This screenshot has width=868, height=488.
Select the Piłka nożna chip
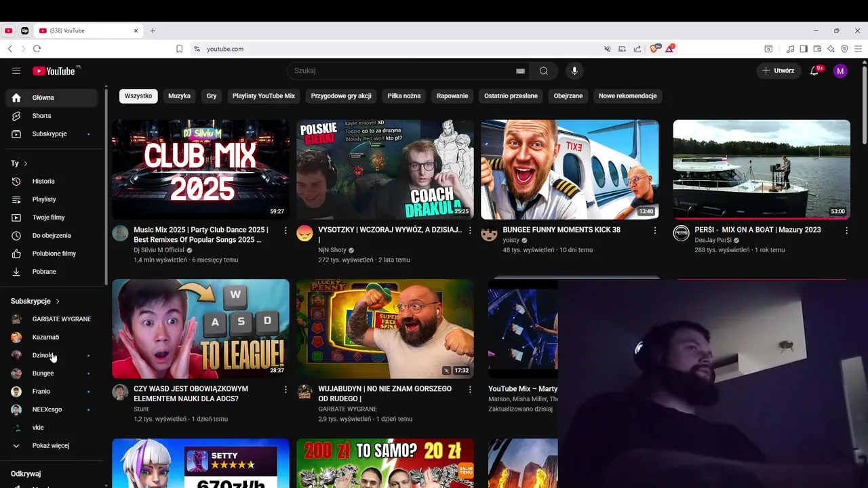tap(404, 96)
